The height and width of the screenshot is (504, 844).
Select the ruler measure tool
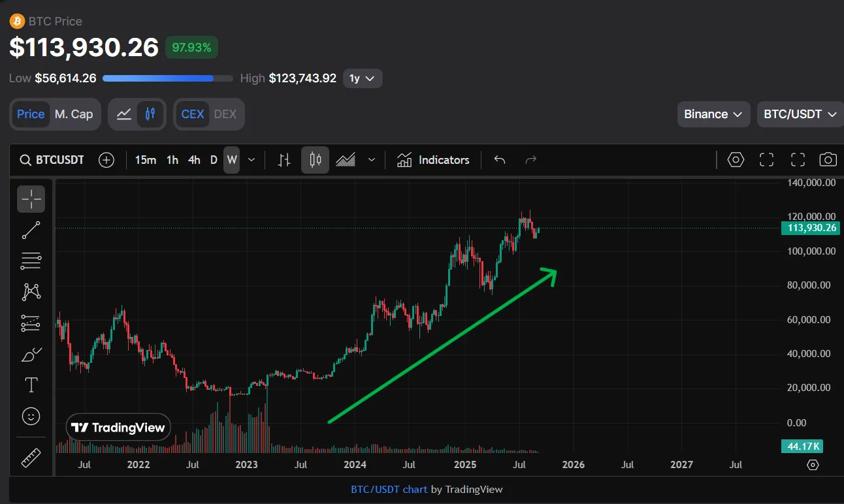click(x=31, y=458)
